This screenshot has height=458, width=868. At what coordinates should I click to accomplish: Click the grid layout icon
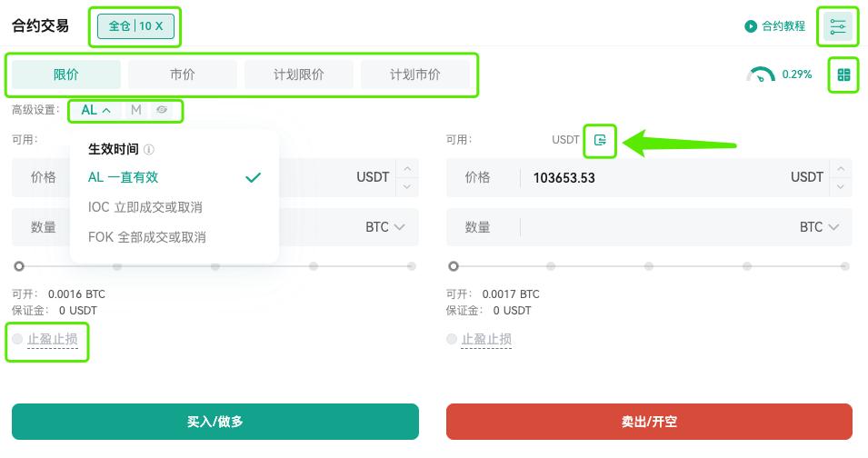pos(843,75)
